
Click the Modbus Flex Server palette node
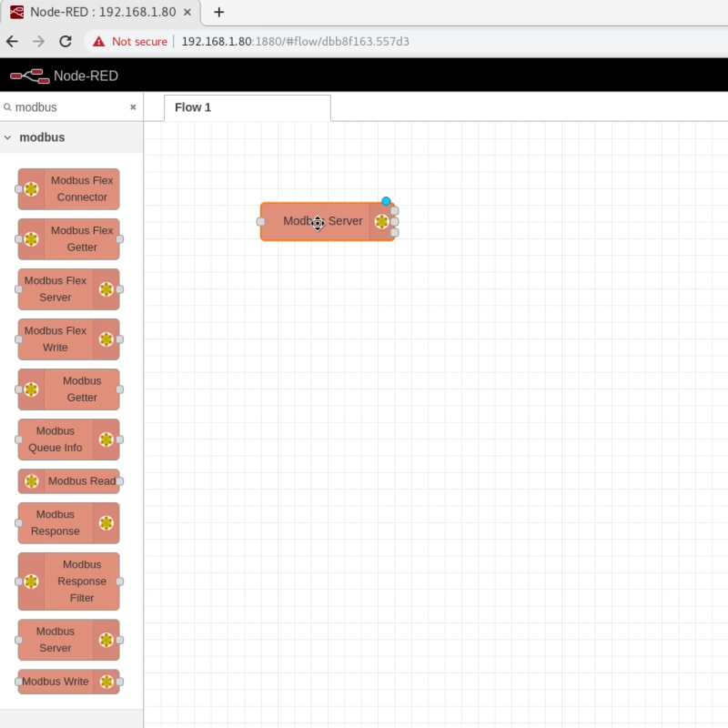point(69,289)
